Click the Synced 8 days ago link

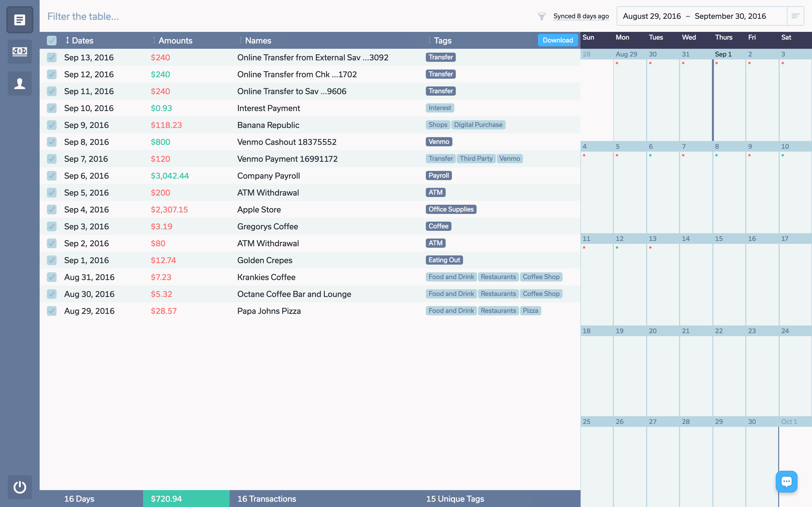click(x=581, y=16)
